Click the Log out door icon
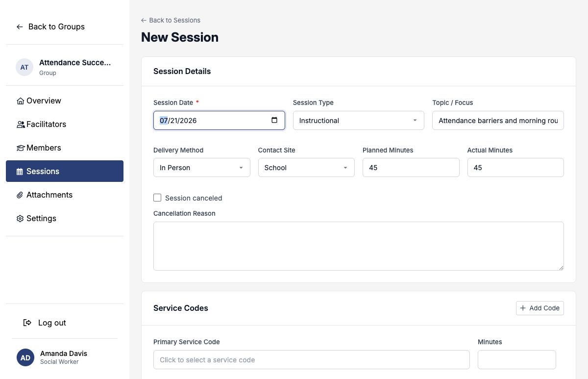 pos(27,323)
